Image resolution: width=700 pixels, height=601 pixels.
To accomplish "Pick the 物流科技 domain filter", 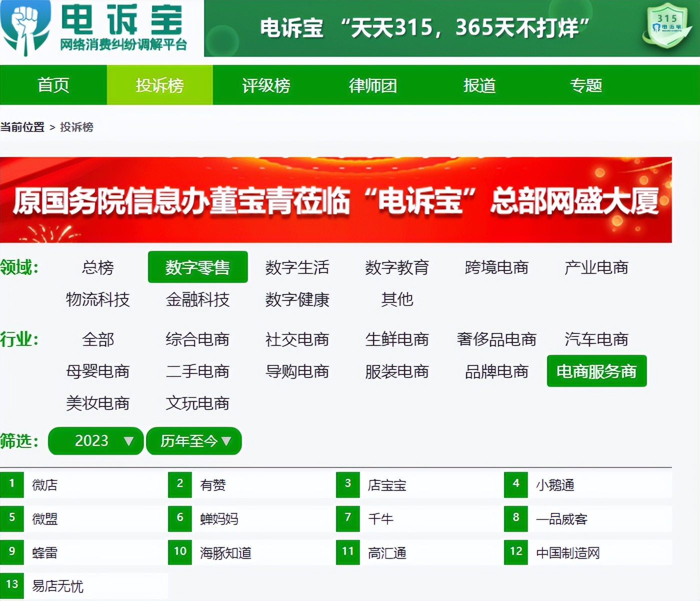I will (x=98, y=299).
